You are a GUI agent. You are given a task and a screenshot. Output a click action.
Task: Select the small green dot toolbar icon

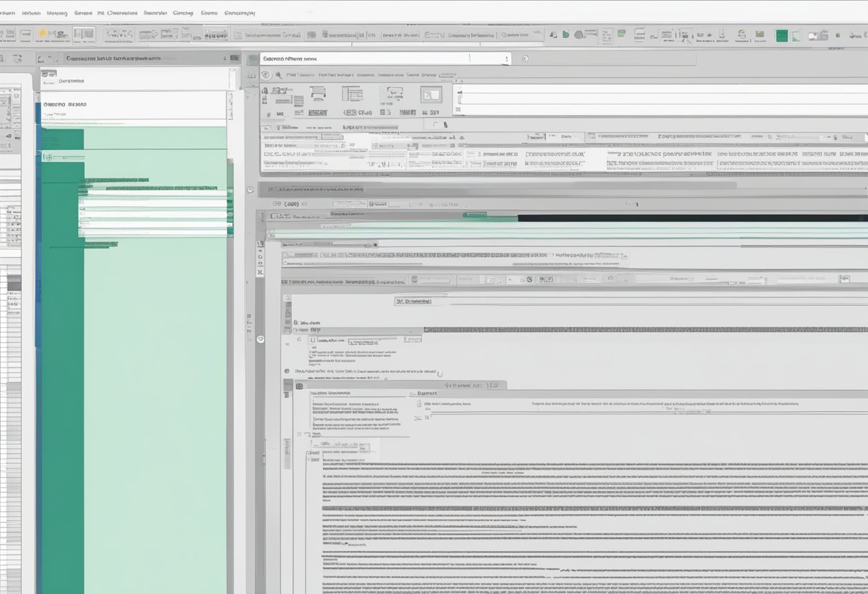(837, 35)
